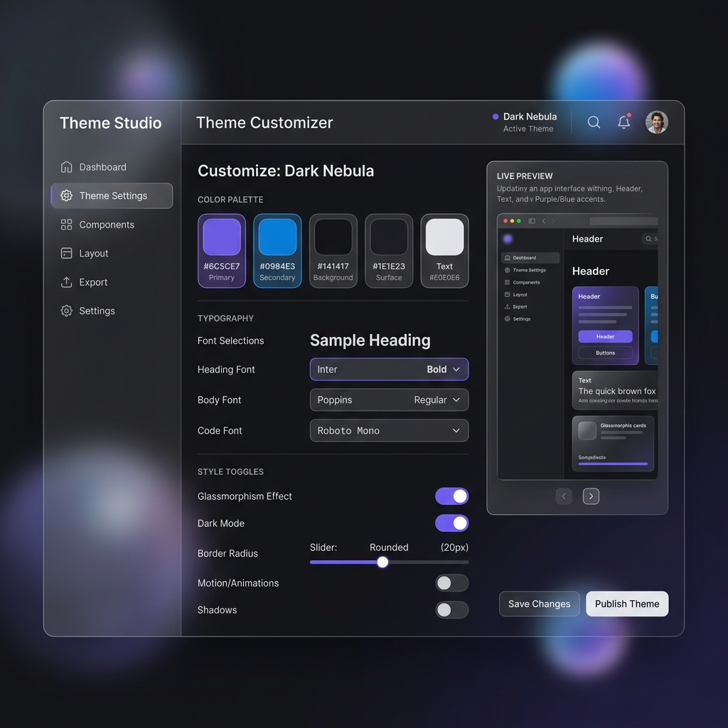Disable the Glassmorphism Effect toggle

pyautogui.click(x=451, y=496)
